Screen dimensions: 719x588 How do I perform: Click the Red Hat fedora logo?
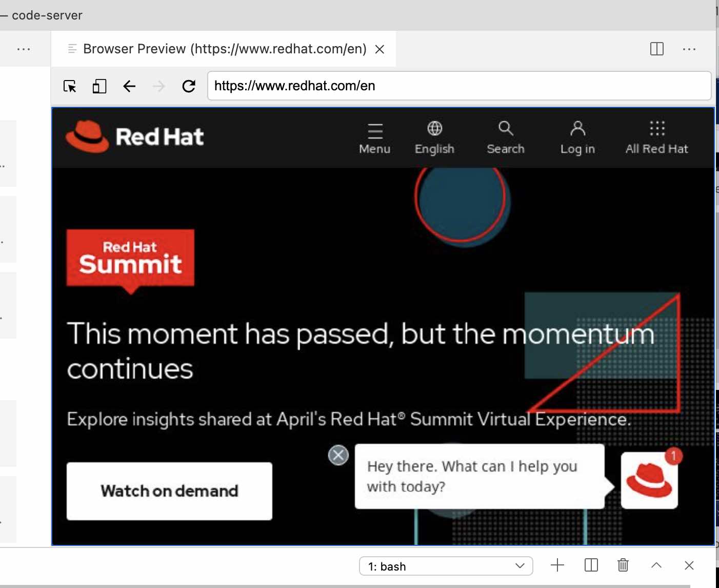pyautogui.click(x=87, y=136)
